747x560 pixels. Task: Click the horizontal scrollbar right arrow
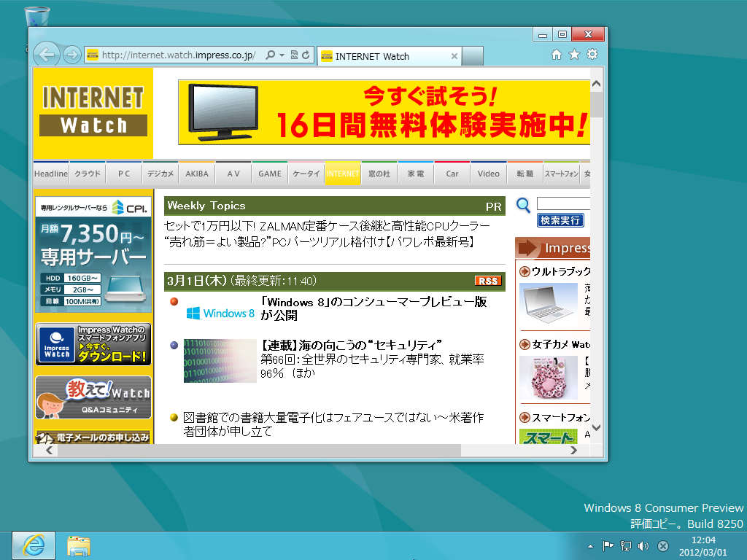click(573, 450)
